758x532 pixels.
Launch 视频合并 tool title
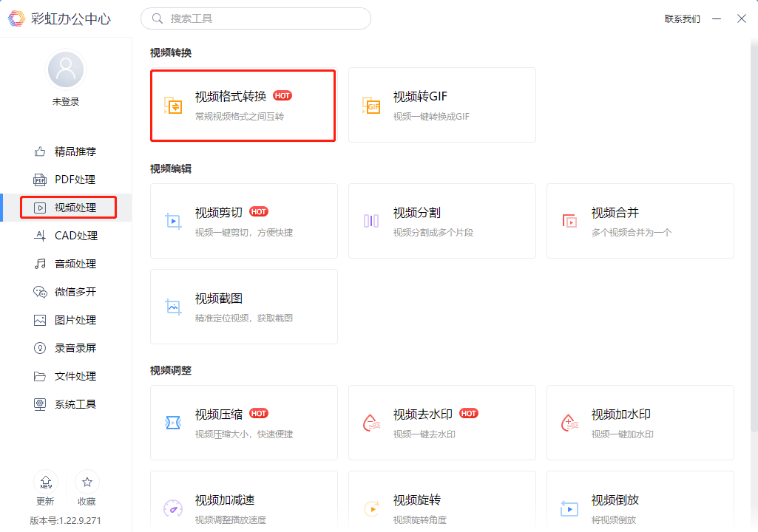pyautogui.click(x=615, y=213)
